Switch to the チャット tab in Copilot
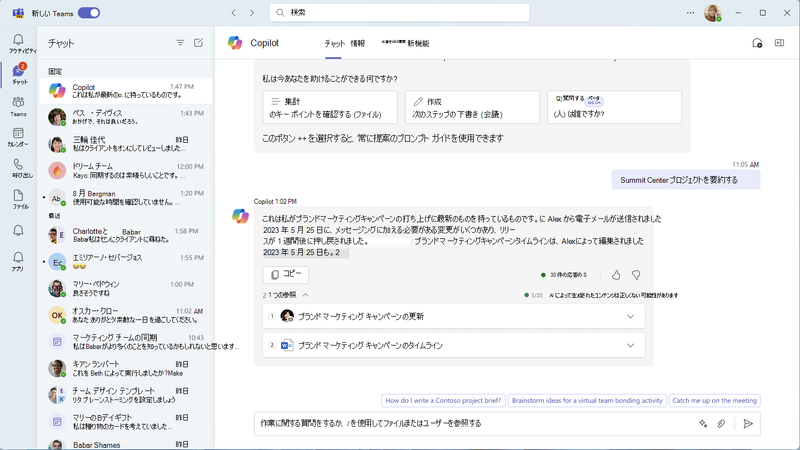The height and width of the screenshot is (450, 800). (334, 43)
